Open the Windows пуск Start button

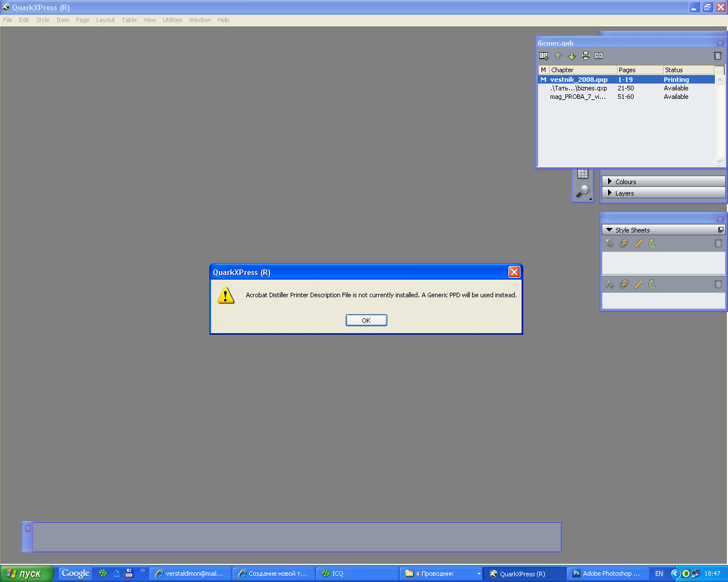coord(27,573)
